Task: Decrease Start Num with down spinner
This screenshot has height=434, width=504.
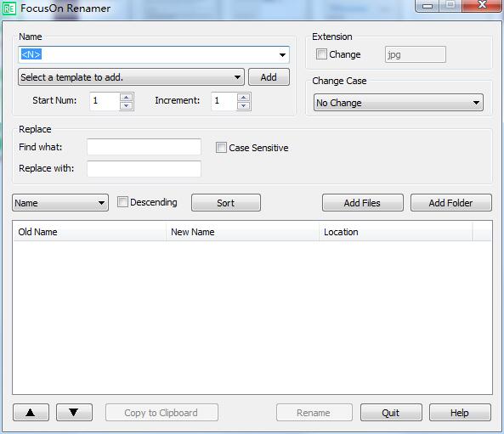Action: pos(127,105)
